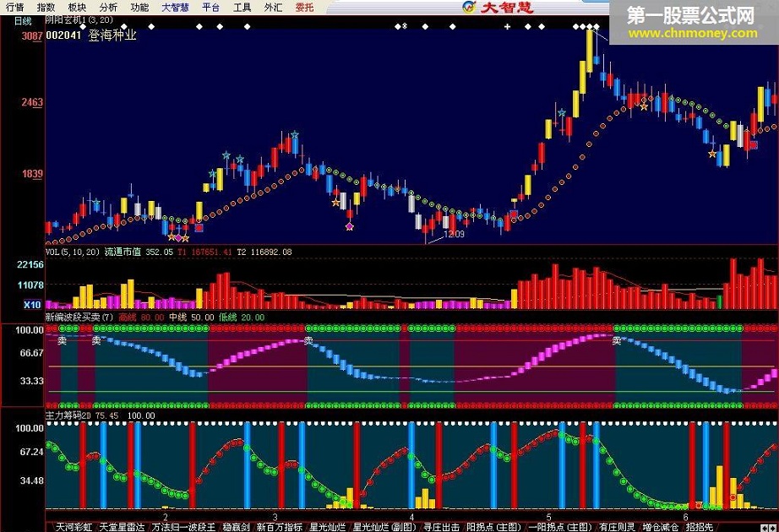Open the 大智慧 menu

click(x=176, y=7)
